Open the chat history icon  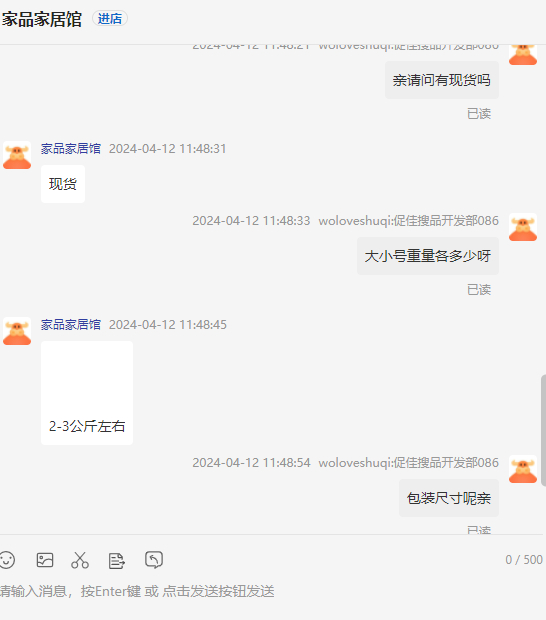154,560
